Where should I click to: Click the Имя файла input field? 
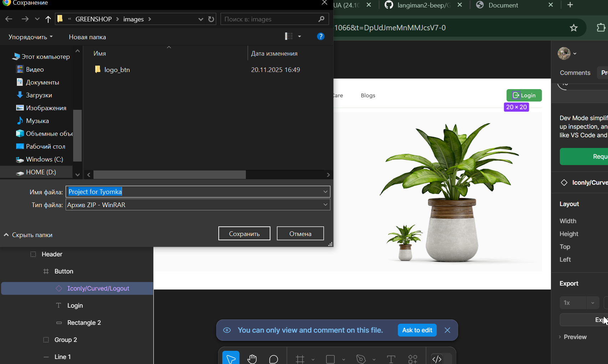tap(198, 192)
